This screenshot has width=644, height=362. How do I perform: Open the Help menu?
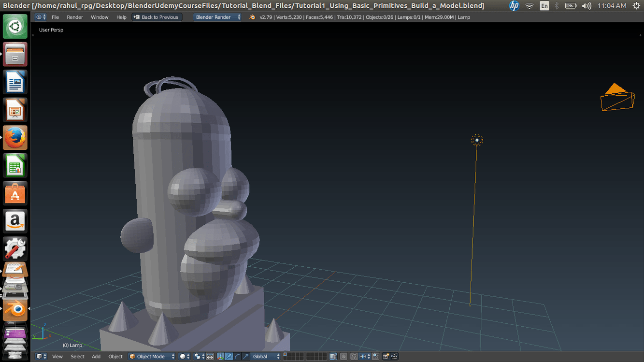tap(121, 16)
